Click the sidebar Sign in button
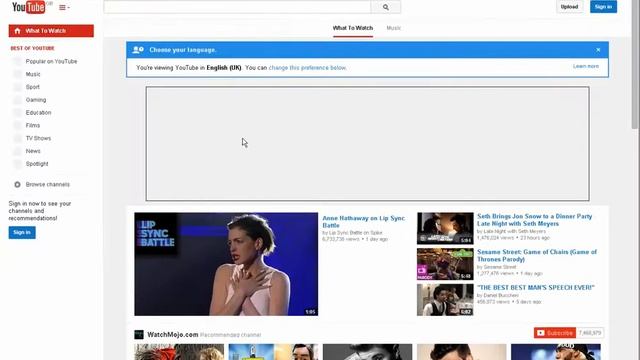 tap(22, 232)
